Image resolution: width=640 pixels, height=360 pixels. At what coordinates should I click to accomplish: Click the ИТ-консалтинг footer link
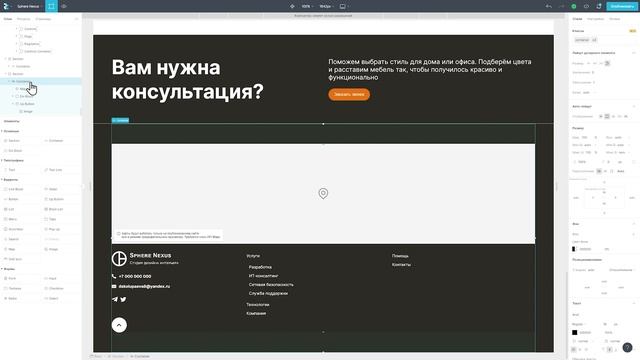tap(264, 276)
